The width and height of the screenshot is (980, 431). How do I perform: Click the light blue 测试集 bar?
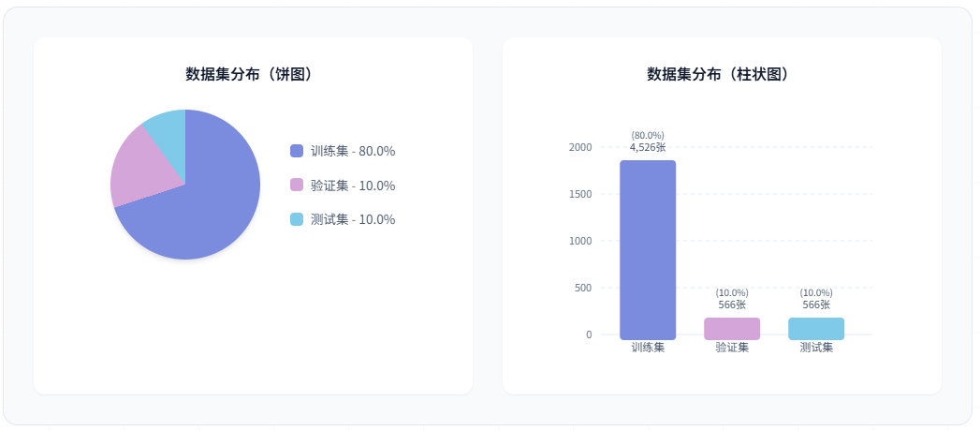pyautogui.click(x=816, y=328)
